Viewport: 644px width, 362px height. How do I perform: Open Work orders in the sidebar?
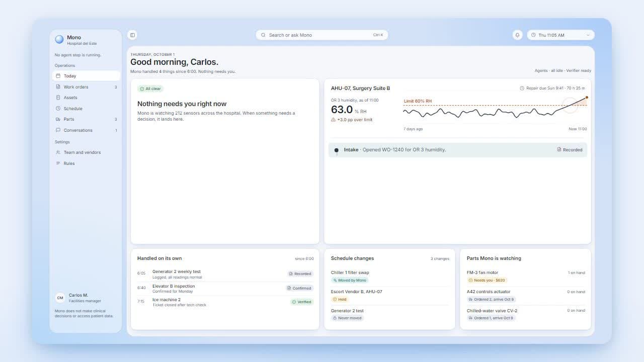tap(87, 87)
